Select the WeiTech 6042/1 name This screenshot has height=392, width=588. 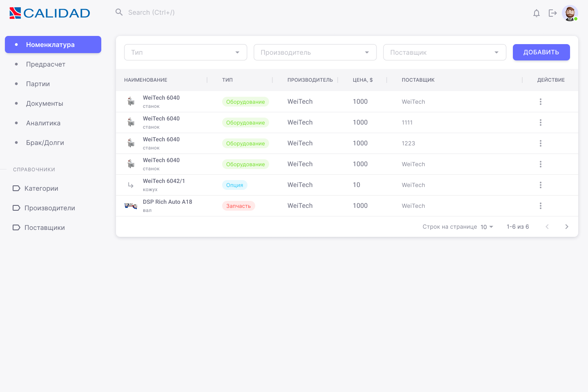pyautogui.click(x=164, y=181)
